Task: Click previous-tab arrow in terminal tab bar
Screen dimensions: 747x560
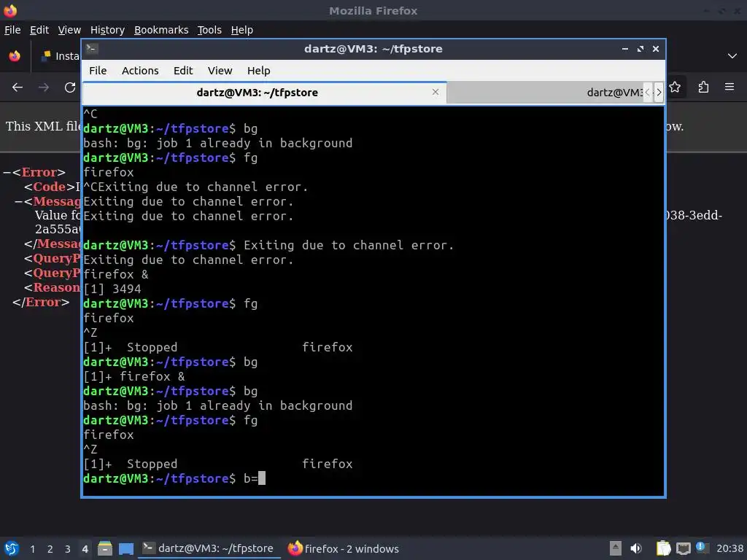Action: pos(648,93)
